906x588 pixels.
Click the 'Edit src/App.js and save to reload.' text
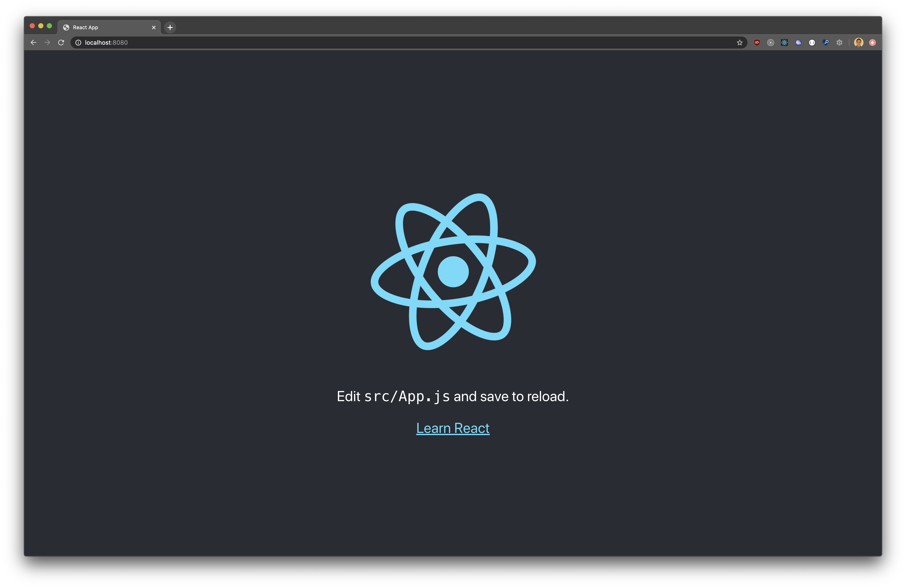coord(453,397)
